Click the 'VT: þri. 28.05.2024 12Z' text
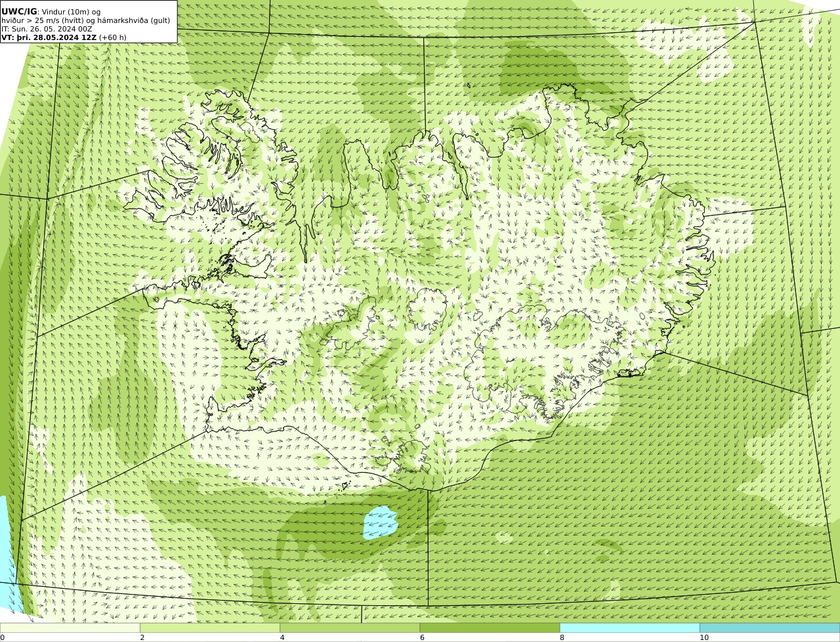Viewport: 840px width, 642px height. [x=49, y=37]
